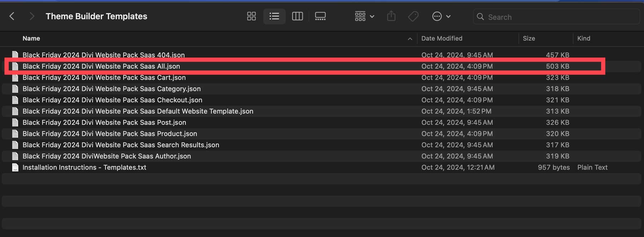644x237 pixels.
Task: Switch to column view
Action: (x=297, y=16)
